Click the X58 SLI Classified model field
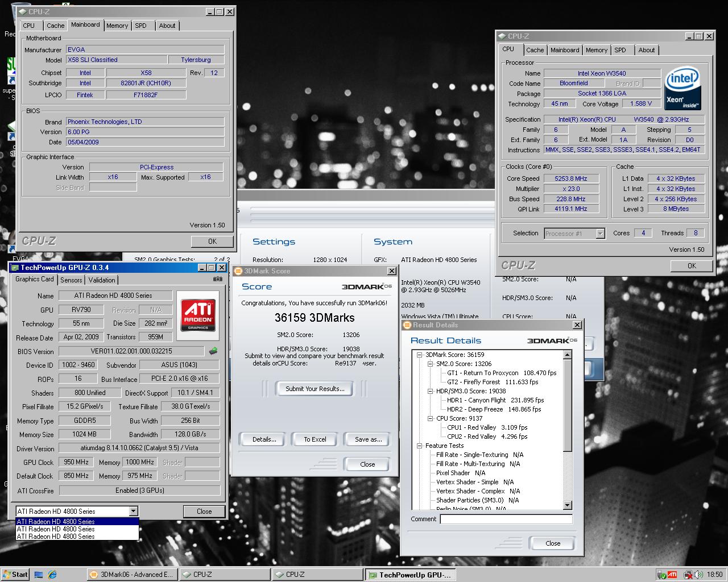 tap(116, 60)
